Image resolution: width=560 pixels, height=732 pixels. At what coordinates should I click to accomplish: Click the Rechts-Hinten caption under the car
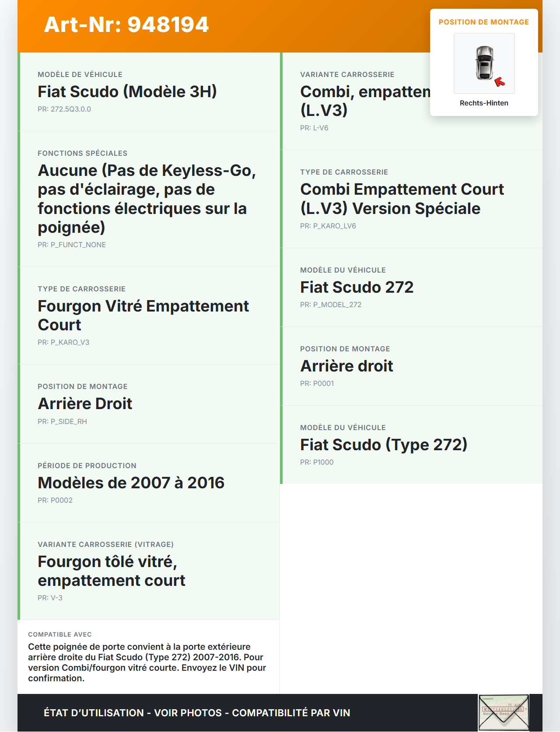[x=484, y=103]
